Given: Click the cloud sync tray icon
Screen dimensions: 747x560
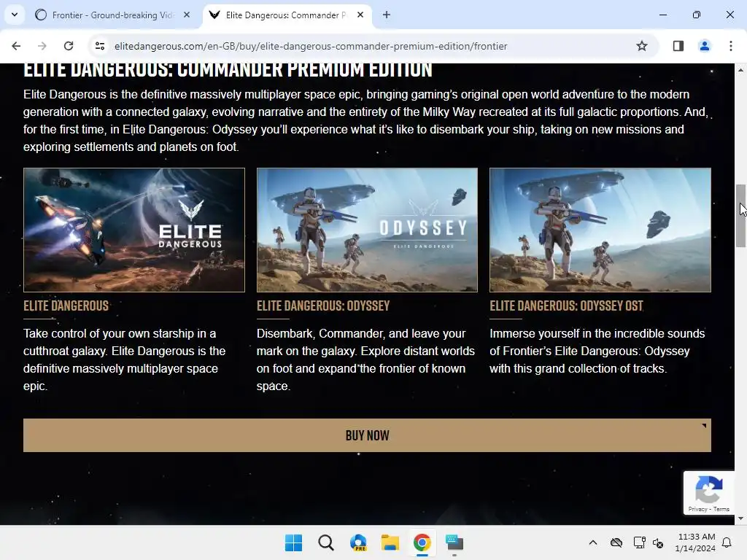Looking at the screenshot, I should tap(616, 542).
